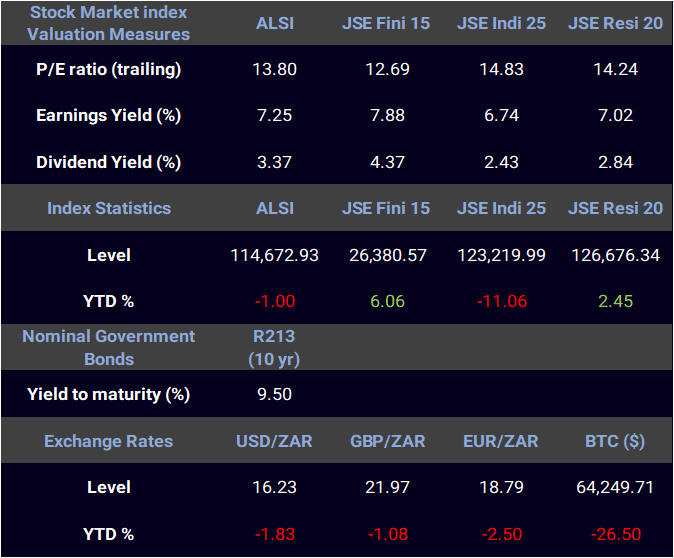The width and height of the screenshot is (674, 558).
Task: Click the Nominal Government Bonds header
Action: coord(108,347)
